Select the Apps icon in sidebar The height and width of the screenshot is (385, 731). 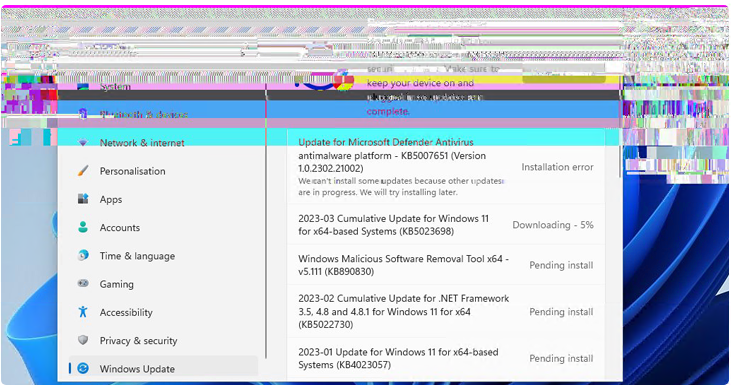83,199
